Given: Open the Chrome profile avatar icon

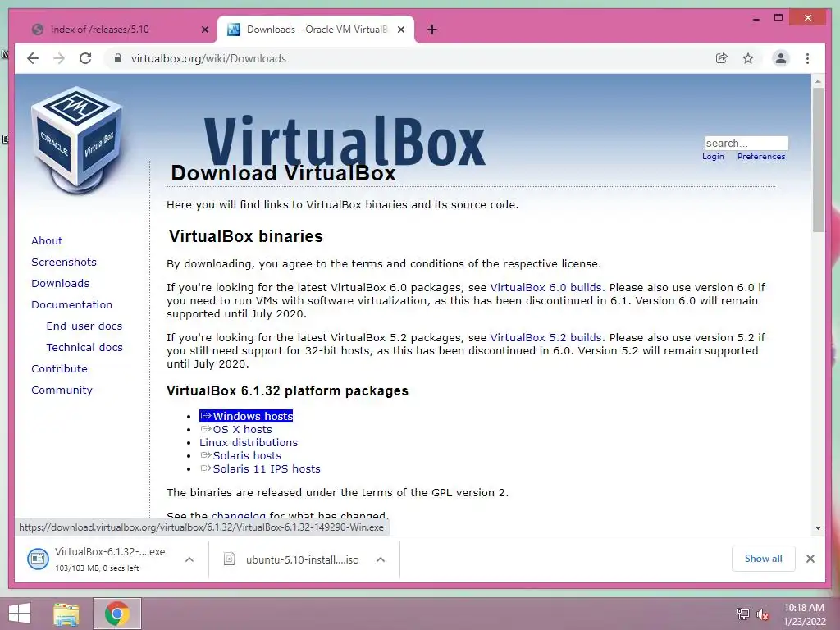Looking at the screenshot, I should click(x=781, y=58).
